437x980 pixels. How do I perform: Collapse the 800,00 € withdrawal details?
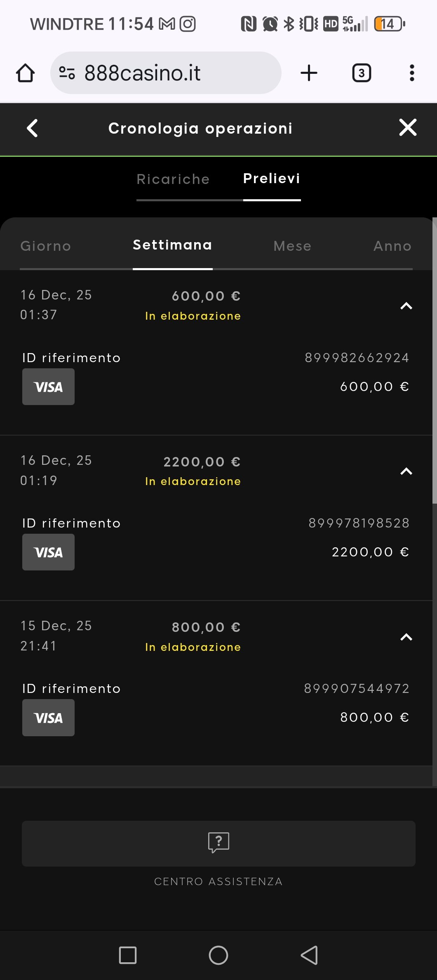click(x=406, y=637)
